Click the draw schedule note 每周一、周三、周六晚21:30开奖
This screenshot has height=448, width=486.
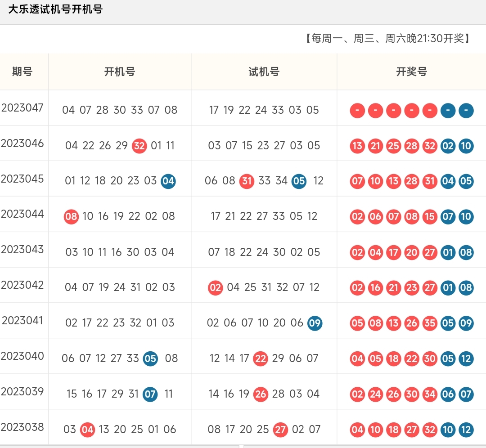(x=388, y=38)
